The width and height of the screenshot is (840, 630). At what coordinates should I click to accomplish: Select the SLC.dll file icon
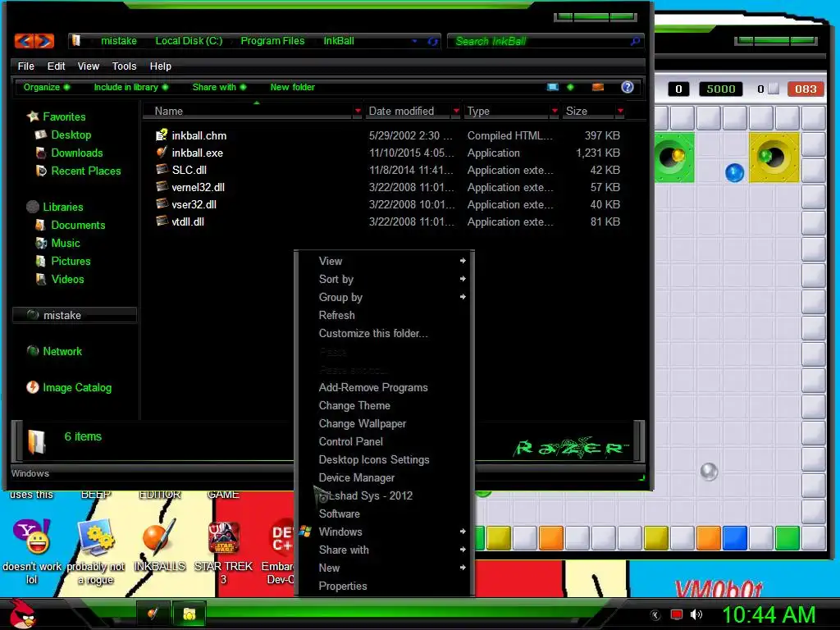point(162,169)
